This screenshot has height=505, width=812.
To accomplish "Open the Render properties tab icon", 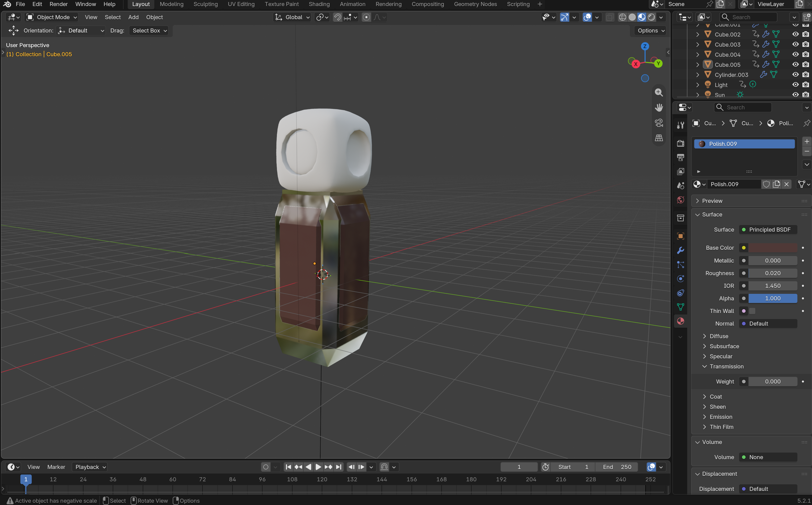I will [680, 143].
